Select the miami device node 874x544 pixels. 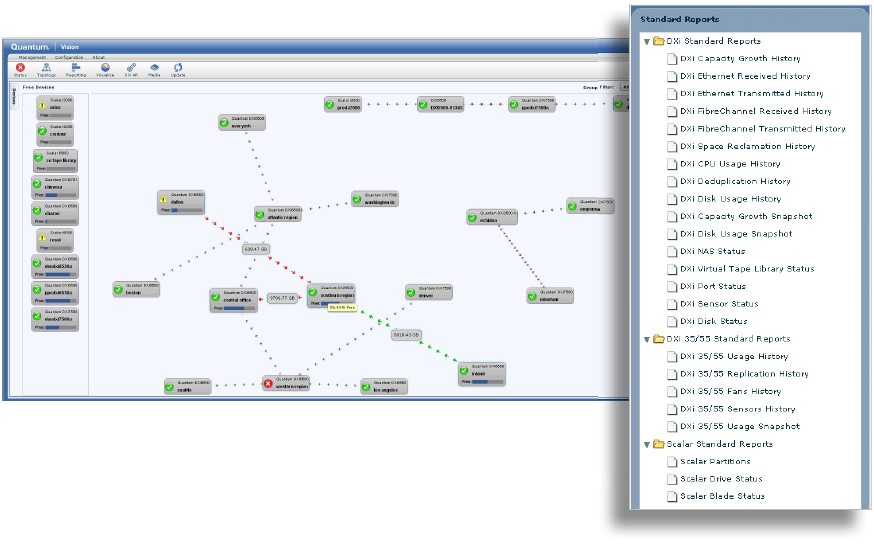[x=482, y=375]
